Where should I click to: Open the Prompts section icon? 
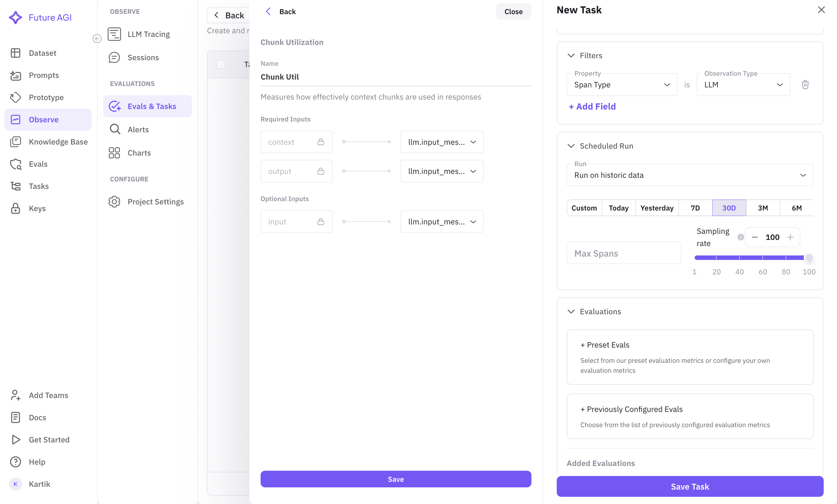[16, 75]
